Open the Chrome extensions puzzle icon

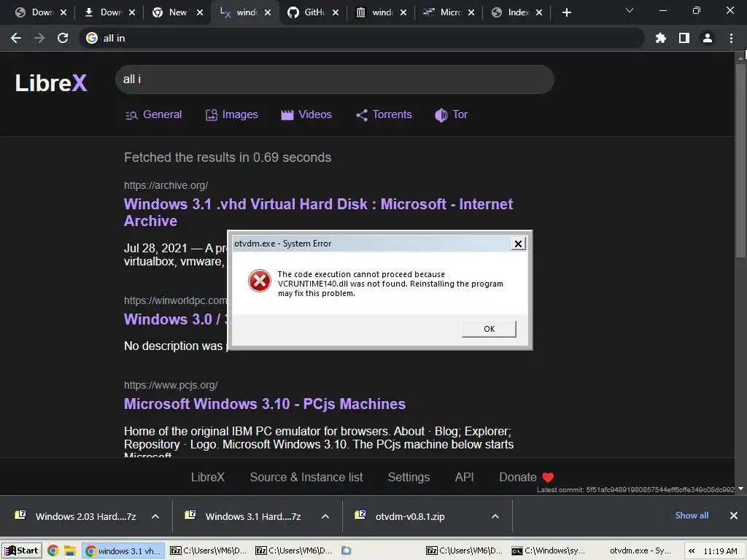(661, 38)
